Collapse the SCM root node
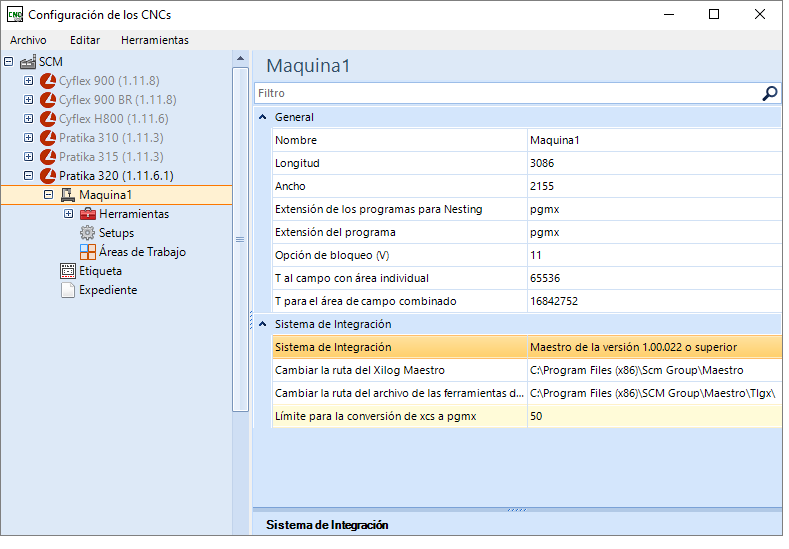Image resolution: width=789 pixels, height=549 pixels. [9, 62]
